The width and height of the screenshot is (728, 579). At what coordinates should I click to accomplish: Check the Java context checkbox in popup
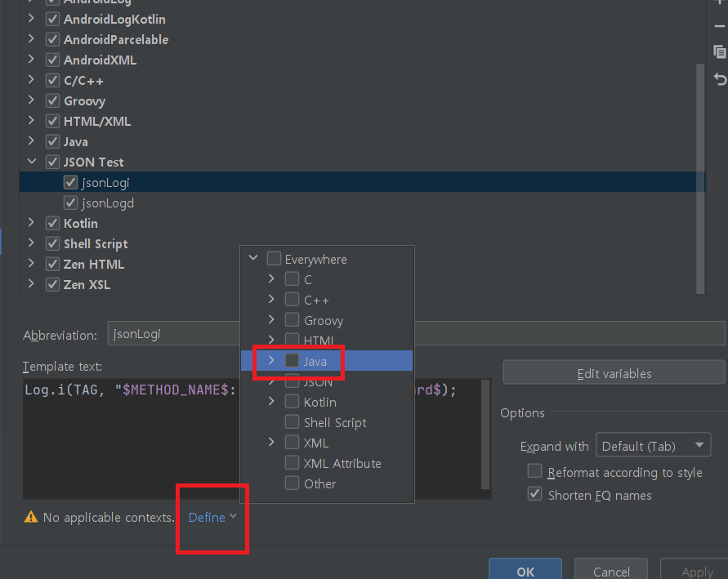(292, 360)
